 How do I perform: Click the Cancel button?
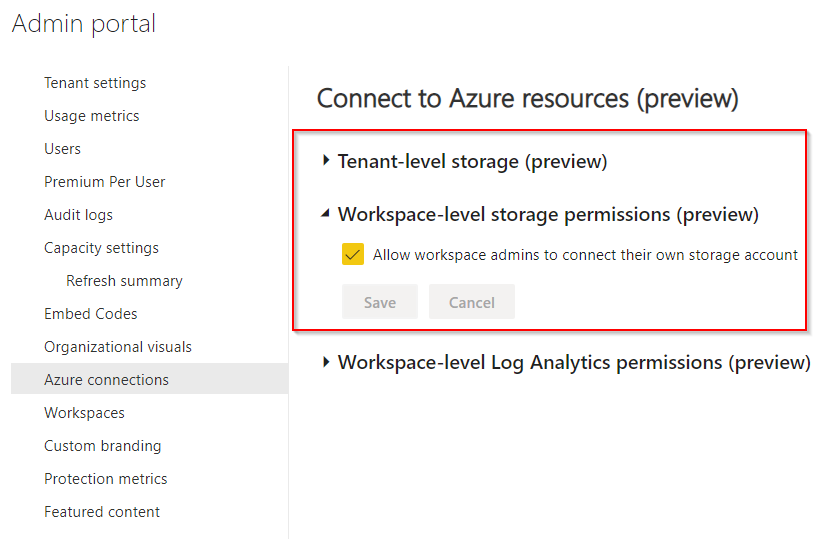[472, 302]
